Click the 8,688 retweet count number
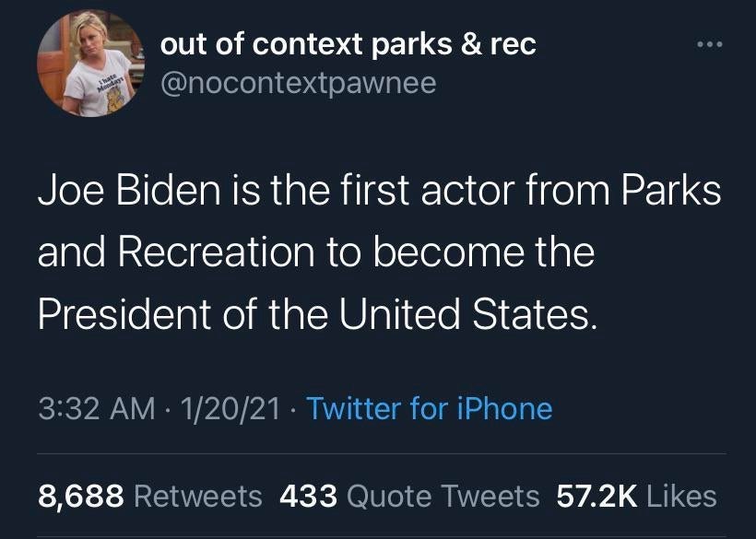Viewport: 756px width, 539px height. (80, 497)
